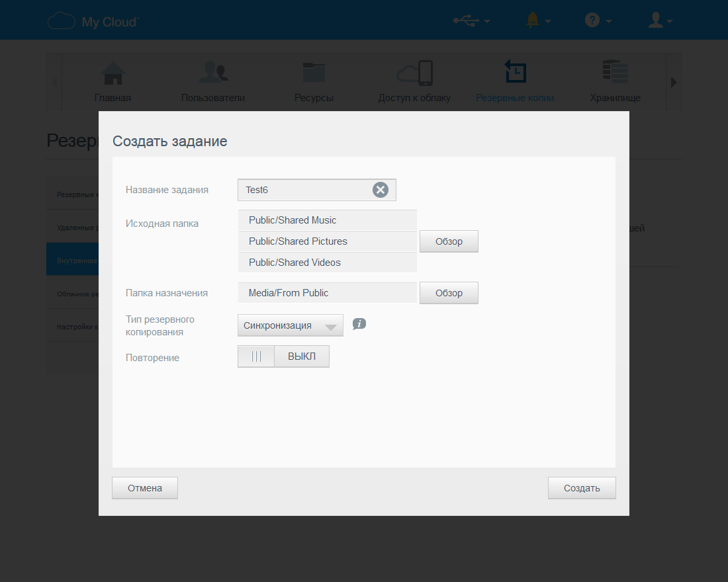Open Доступ к облаку cloud access icon
This screenshot has height=582, width=728.
(414, 73)
